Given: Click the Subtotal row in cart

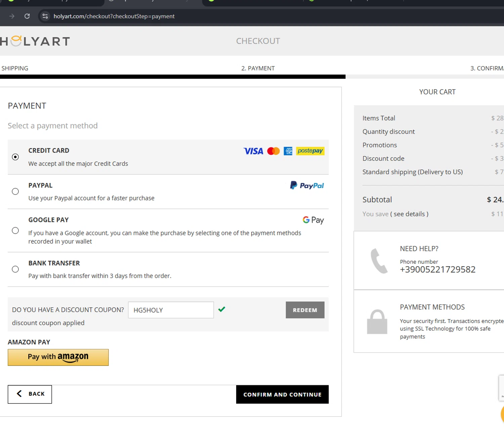Looking at the screenshot, I should pos(433,199).
